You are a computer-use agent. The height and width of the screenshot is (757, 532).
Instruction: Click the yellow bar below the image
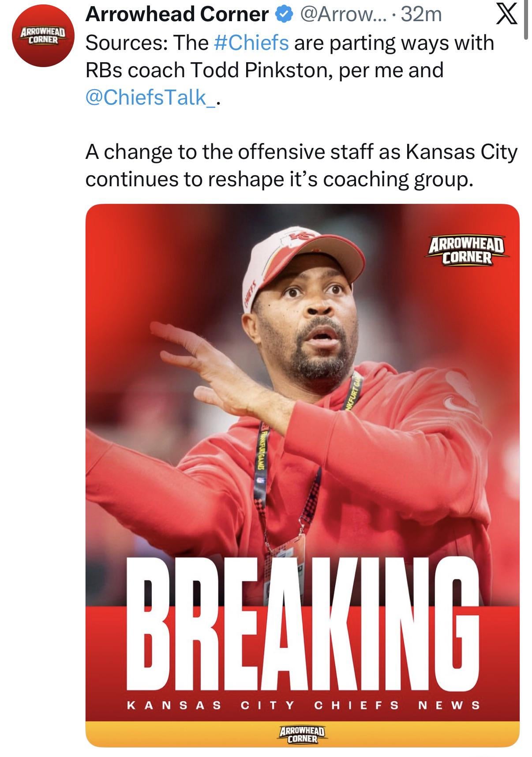click(303, 734)
